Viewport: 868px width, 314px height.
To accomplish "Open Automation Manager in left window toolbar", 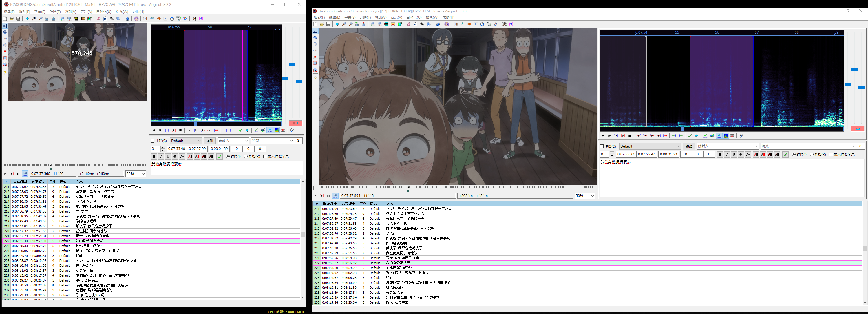I will [127, 19].
